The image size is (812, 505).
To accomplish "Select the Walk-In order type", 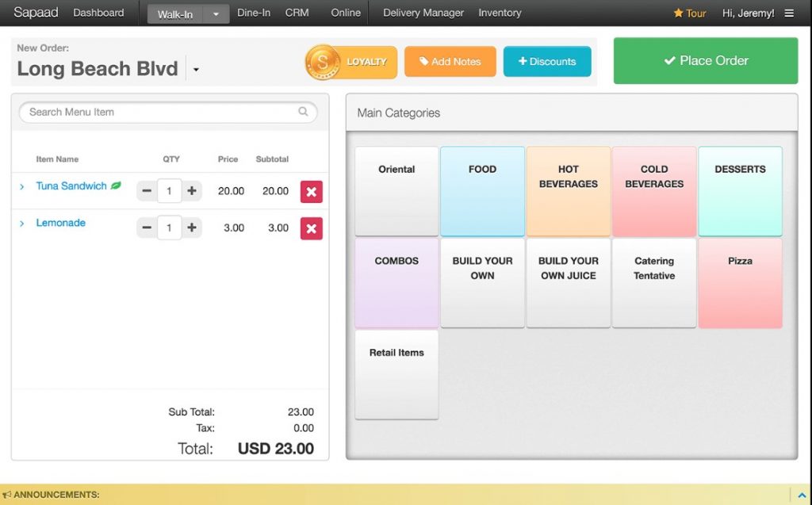I will 175,14.
